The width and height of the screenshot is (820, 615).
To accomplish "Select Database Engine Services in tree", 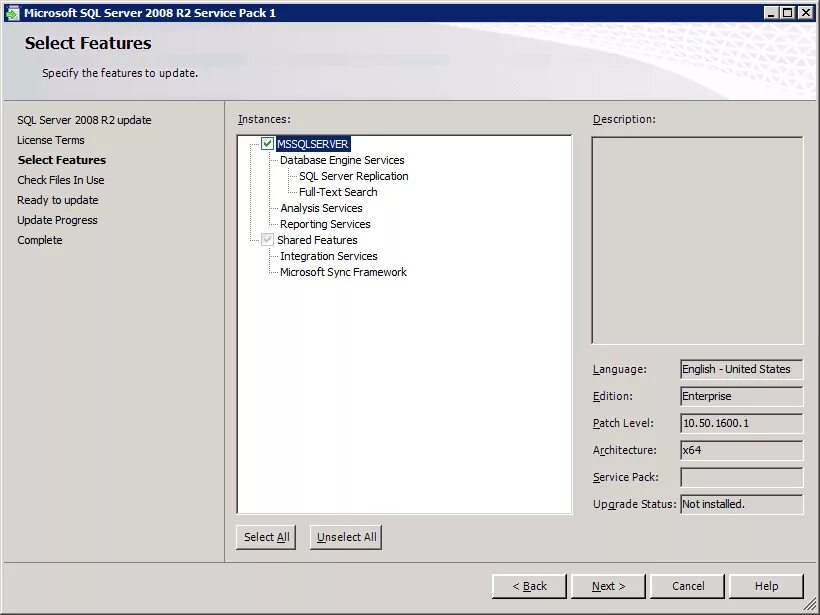I will [x=342, y=160].
